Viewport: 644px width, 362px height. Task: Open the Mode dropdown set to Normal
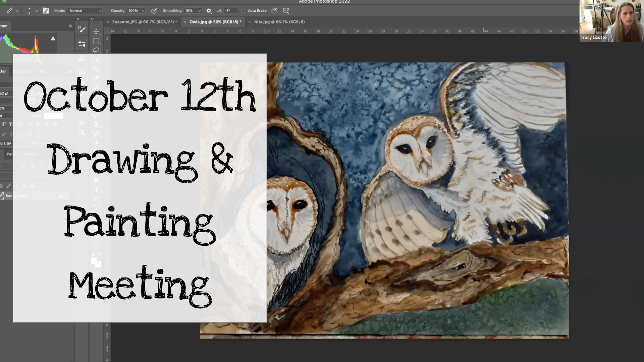point(85,11)
